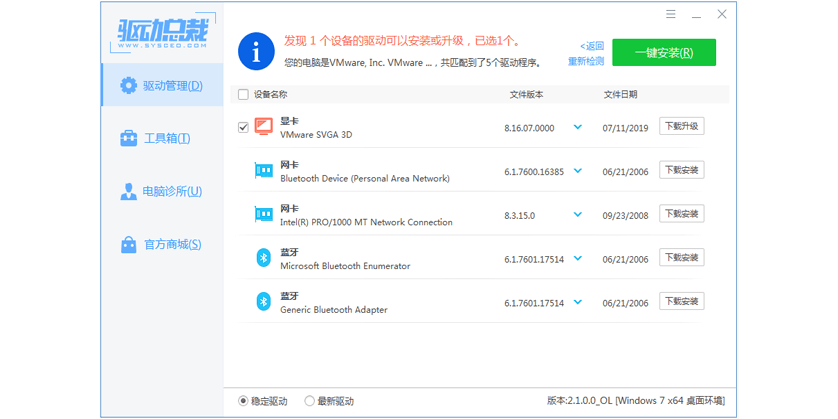Click the blue info icon in header

[257, 52]
